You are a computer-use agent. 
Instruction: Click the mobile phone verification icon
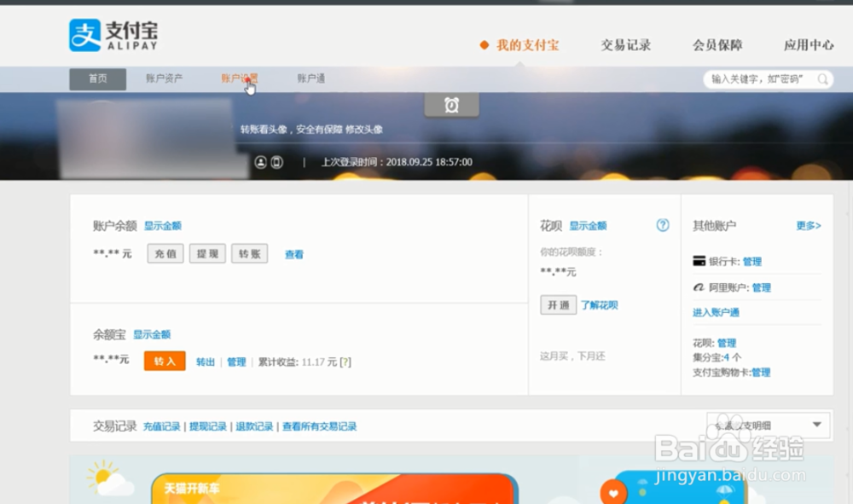click(x=276, y=162)
